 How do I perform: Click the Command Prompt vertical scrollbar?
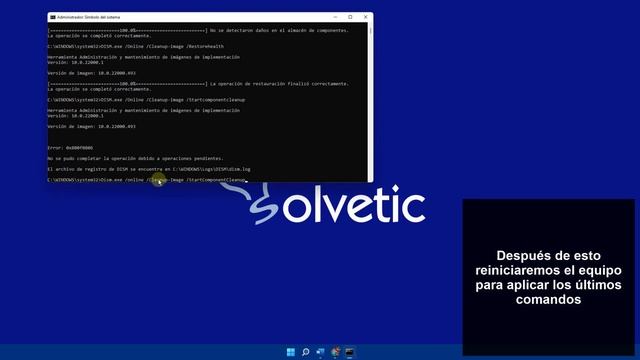[370, 102]
